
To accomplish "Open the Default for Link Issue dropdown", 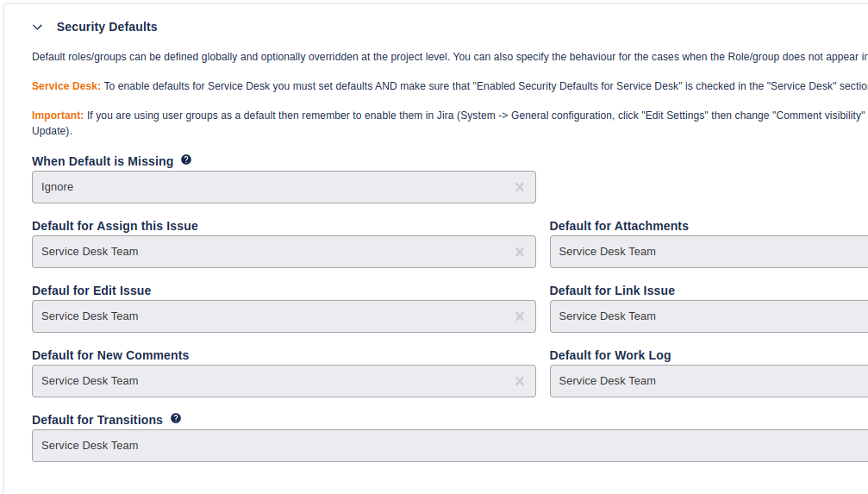I will [x=707, y=316].
